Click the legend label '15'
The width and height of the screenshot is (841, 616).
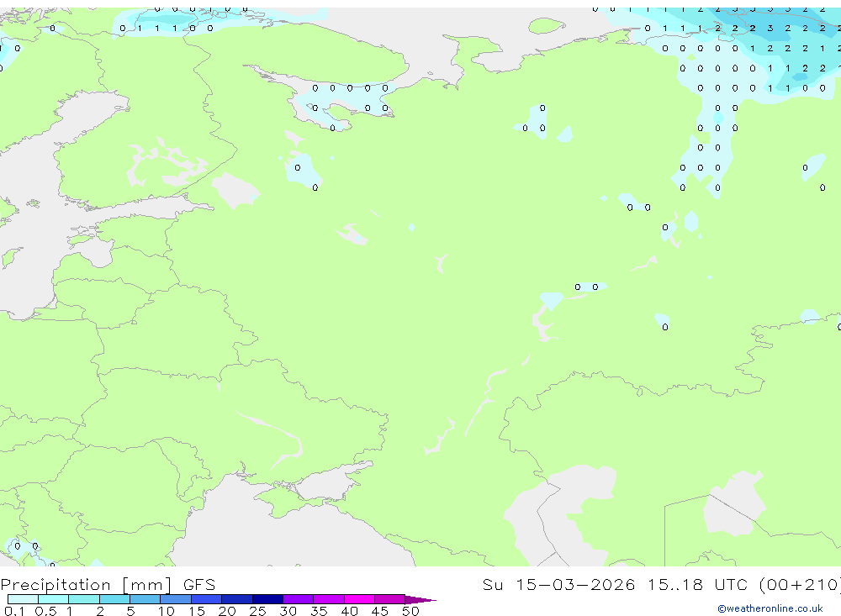point(197,611)
